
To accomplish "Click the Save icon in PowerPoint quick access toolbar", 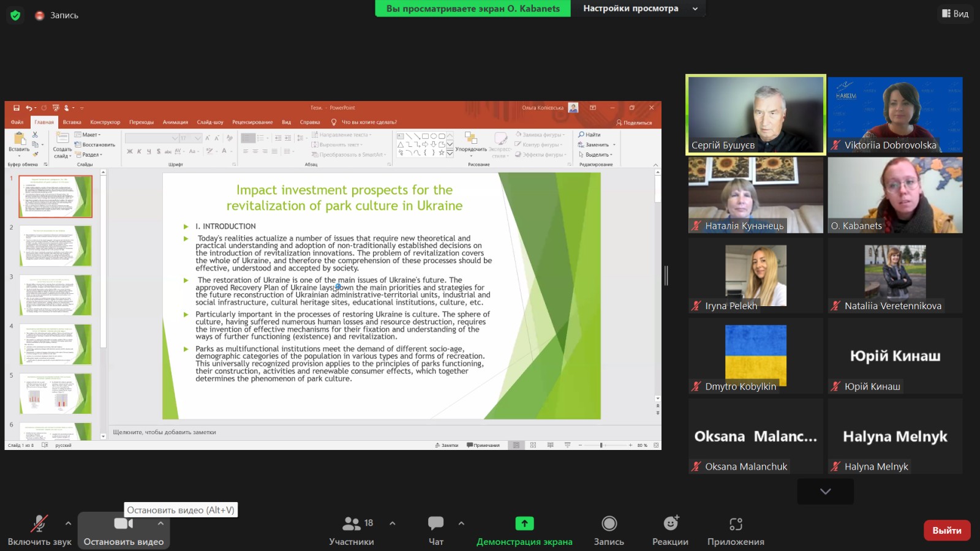I will click(17, 108).
